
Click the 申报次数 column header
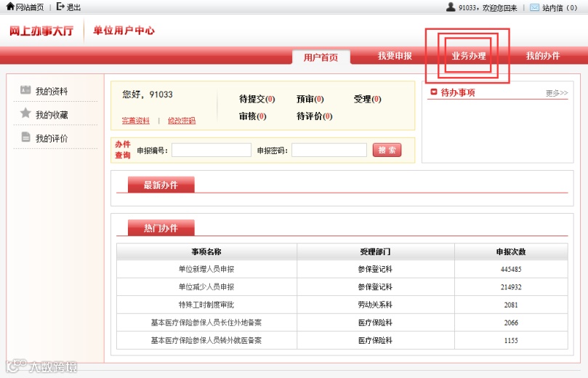(511, 252)
